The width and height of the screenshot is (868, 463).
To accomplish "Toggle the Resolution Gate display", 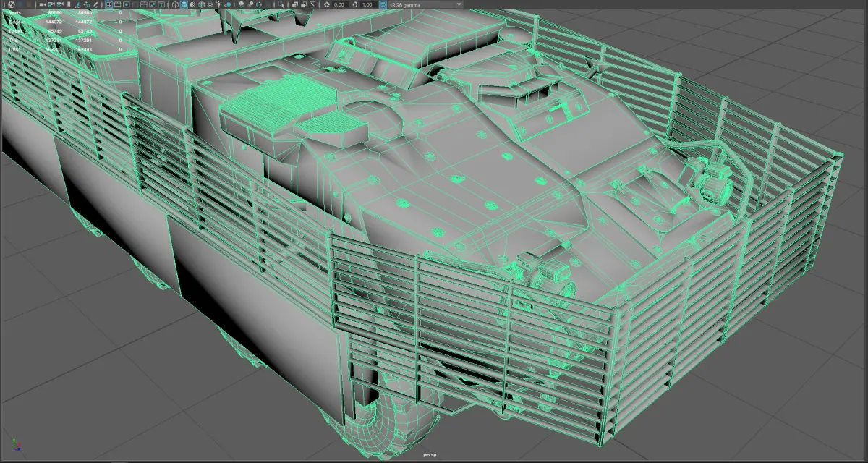I will pyautogui.click(x=126, y=4).
